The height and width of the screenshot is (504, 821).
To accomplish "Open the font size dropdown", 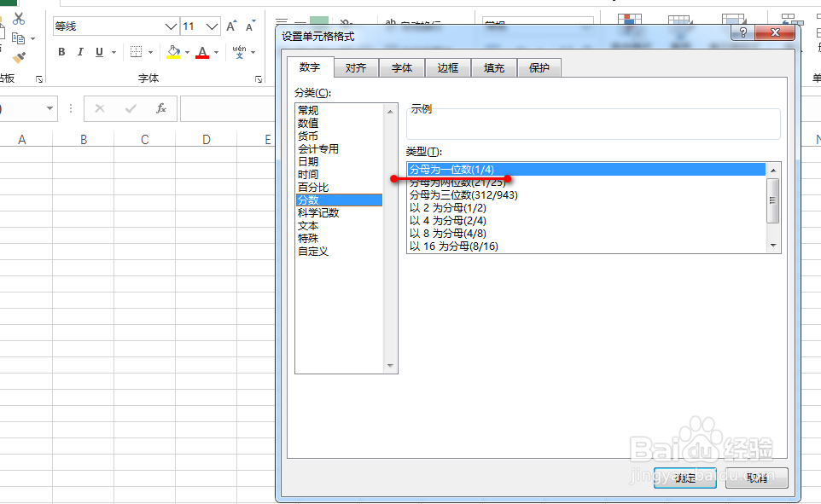I will (212, 26).
